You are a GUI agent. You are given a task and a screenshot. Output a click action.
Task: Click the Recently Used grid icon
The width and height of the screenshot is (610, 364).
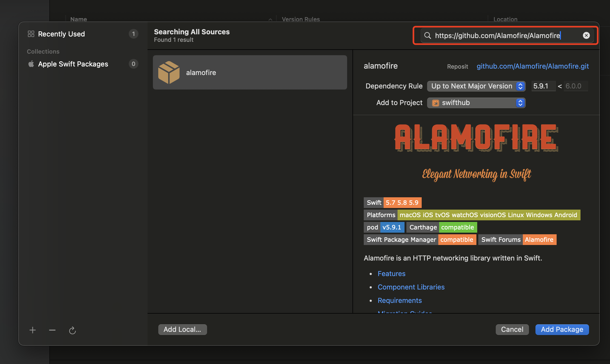pos(31,34)
